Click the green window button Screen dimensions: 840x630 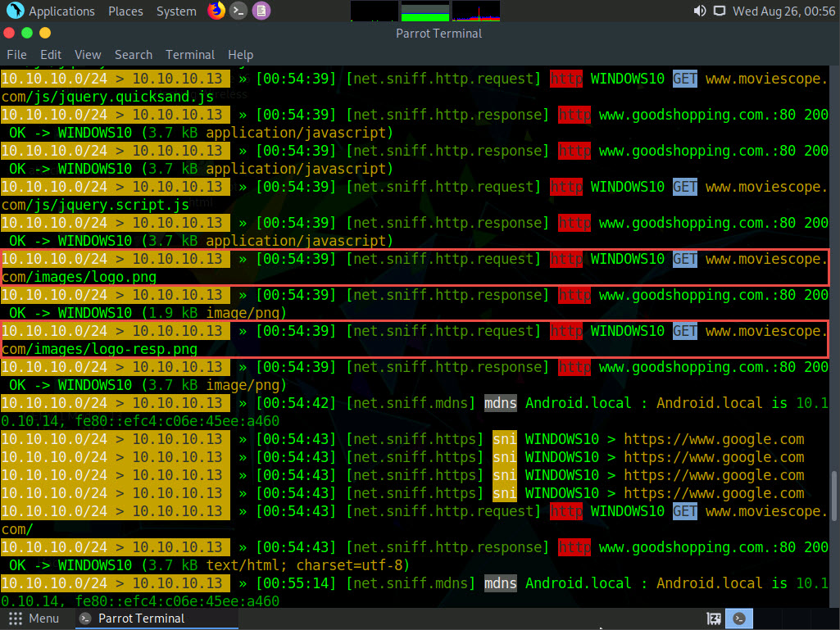point(27,34)
